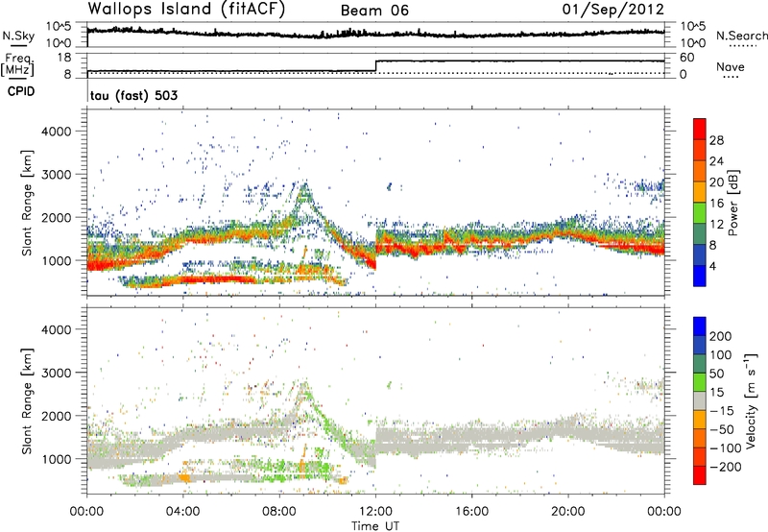
Task: Click the "N.Search" legend label
Action: pyautogui.click(x=742, y=36)
